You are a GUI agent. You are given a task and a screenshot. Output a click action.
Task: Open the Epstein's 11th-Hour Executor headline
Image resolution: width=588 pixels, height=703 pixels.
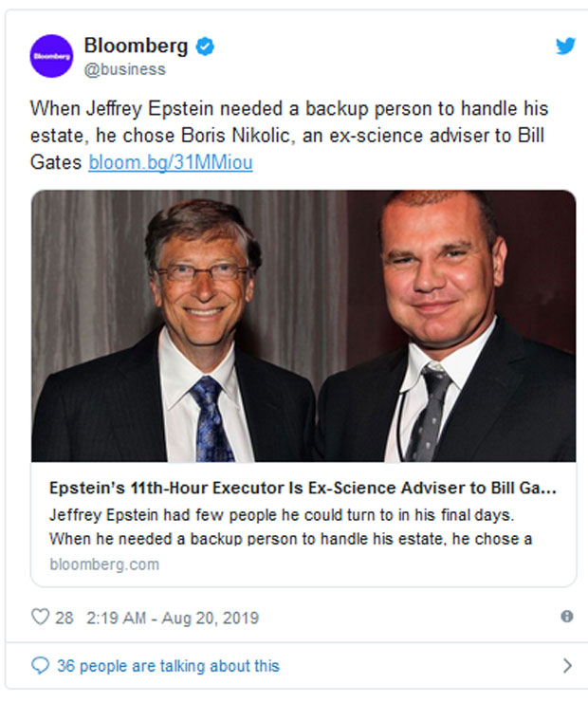point(303,490)
